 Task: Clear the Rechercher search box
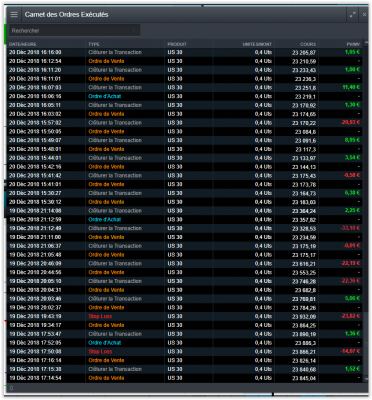134,30
